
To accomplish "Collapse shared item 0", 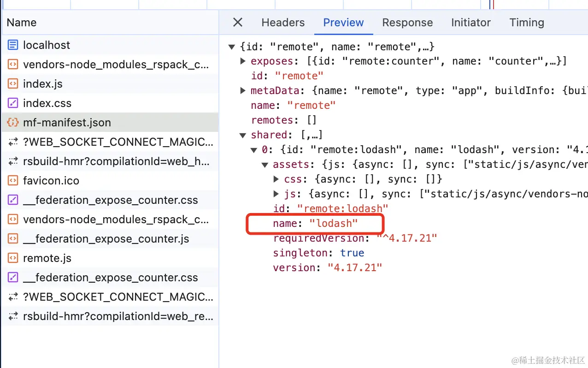I will pos(254,150).
